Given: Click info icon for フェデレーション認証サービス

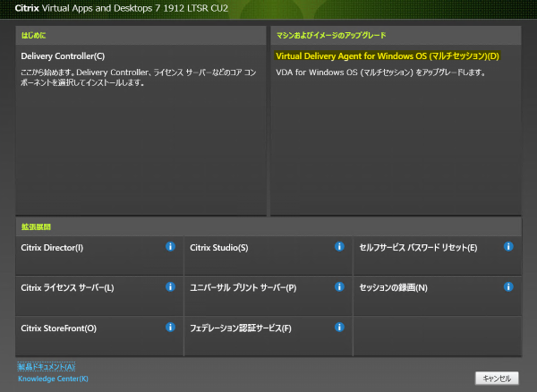Looking at the screenshot, I should coord(339,328).
